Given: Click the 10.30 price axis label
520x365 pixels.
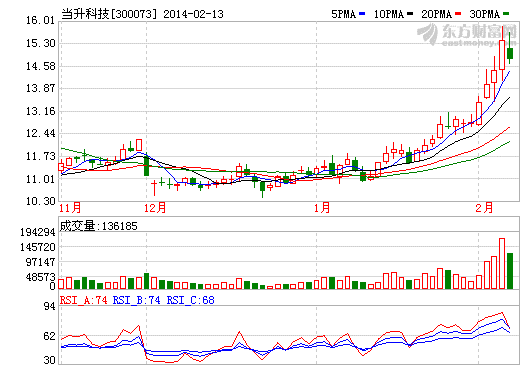Looking at the screenshot, I should click(40, 201).
